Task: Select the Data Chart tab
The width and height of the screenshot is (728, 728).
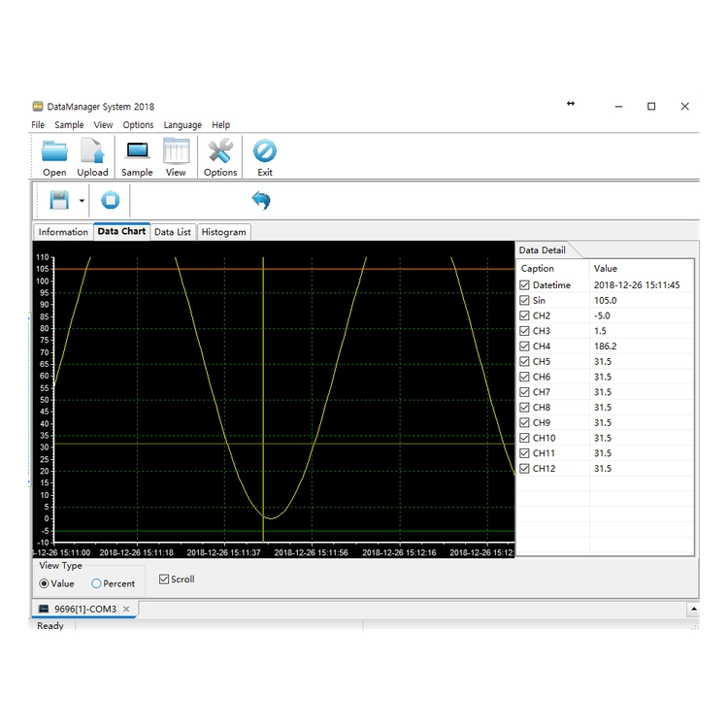Action: (121, 231)
